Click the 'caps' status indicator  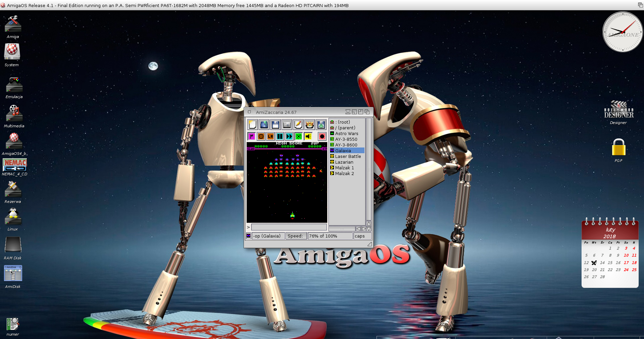tap(362, 236)
